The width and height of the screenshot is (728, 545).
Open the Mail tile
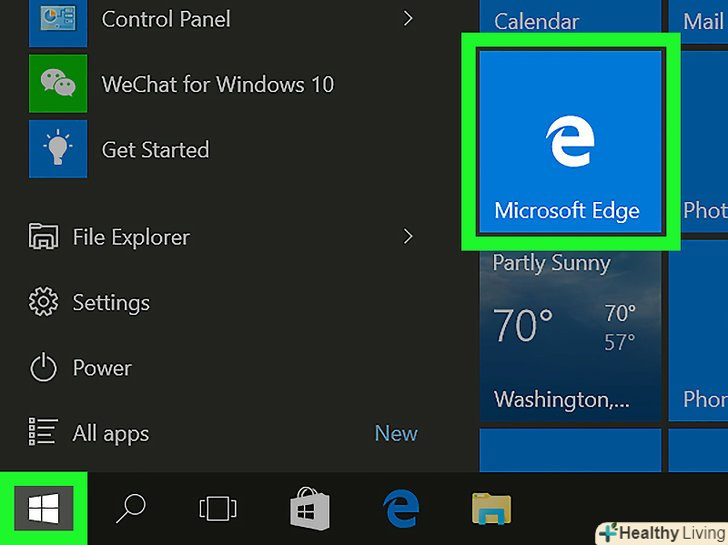[698, 21]
